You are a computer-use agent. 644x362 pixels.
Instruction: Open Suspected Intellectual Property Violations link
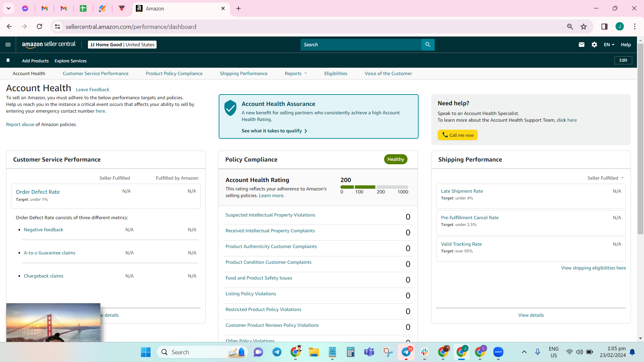coord(270,215)
